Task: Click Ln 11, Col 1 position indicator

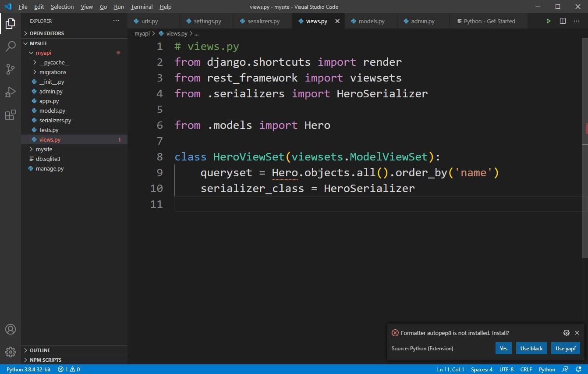Action: pos(450,369)
